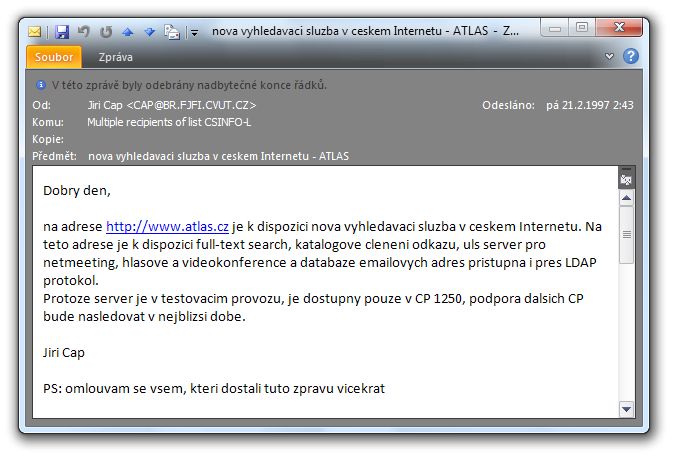This screenshot has height=458, width=675.
Task: Undo the last action
Action: coord(84,31)
